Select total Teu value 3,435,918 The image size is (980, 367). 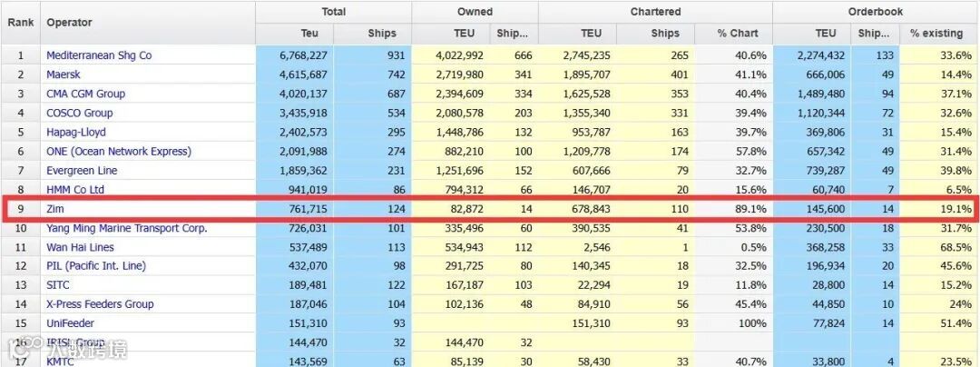(304, 114)
